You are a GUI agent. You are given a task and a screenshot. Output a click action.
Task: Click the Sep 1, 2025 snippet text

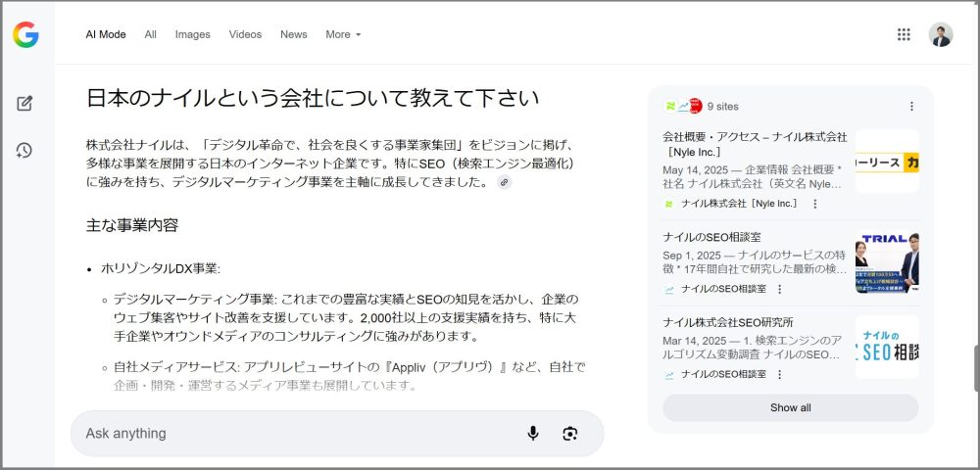click(x=755, y=262)
